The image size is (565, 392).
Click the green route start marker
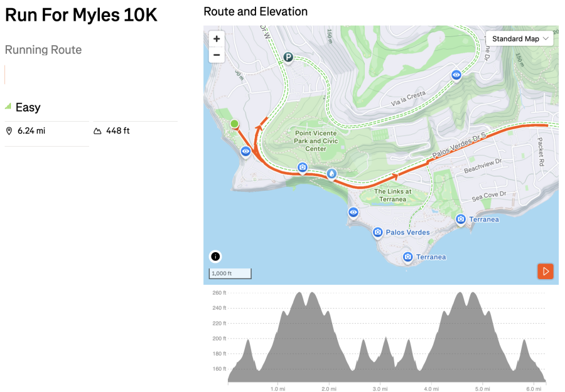[x=234, y=124]
